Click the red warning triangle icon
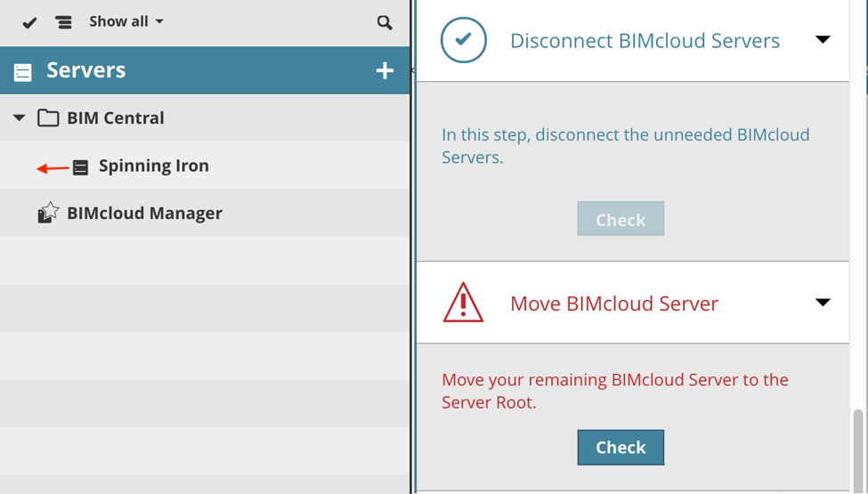The width and height of the screenshot is (868, 494). tap(463, 303)
